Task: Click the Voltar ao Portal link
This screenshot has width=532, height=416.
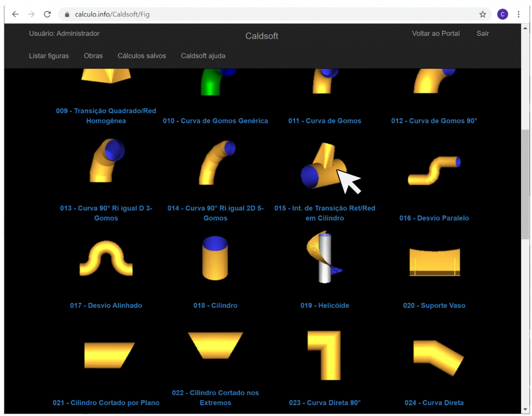Action: [435, 33]
